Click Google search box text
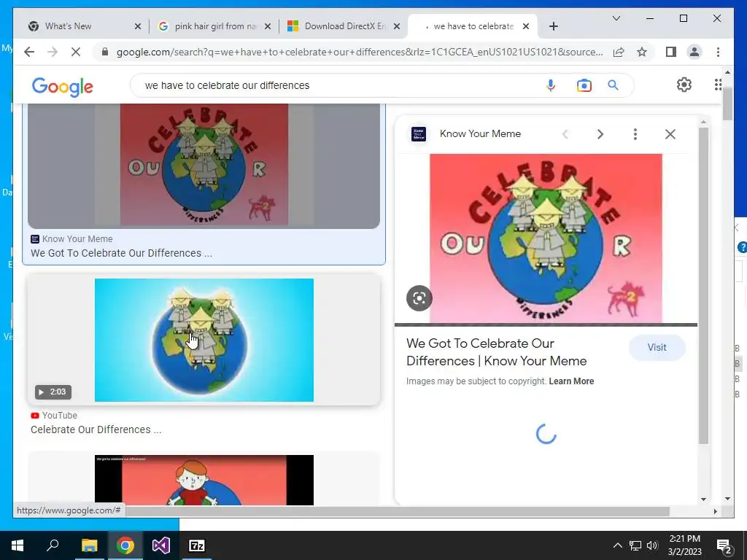This screenshot has height=560, width=747. tap(228, 85)
